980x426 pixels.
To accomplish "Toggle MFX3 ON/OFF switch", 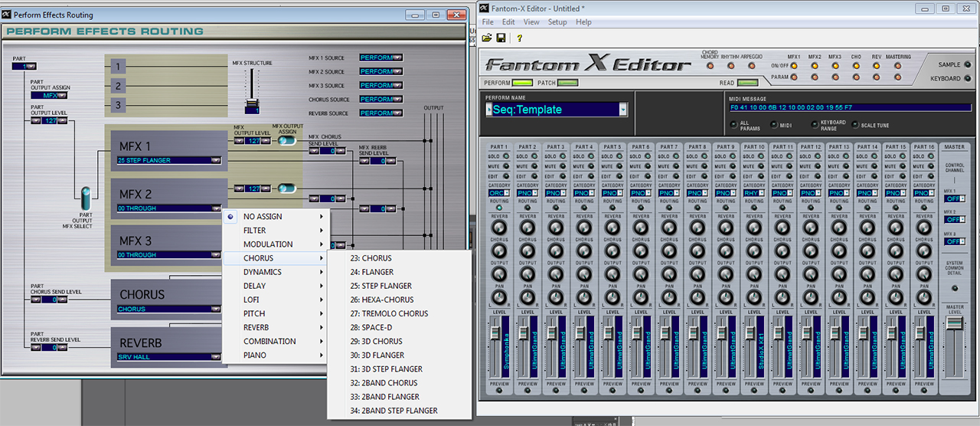I will (835, 65).
